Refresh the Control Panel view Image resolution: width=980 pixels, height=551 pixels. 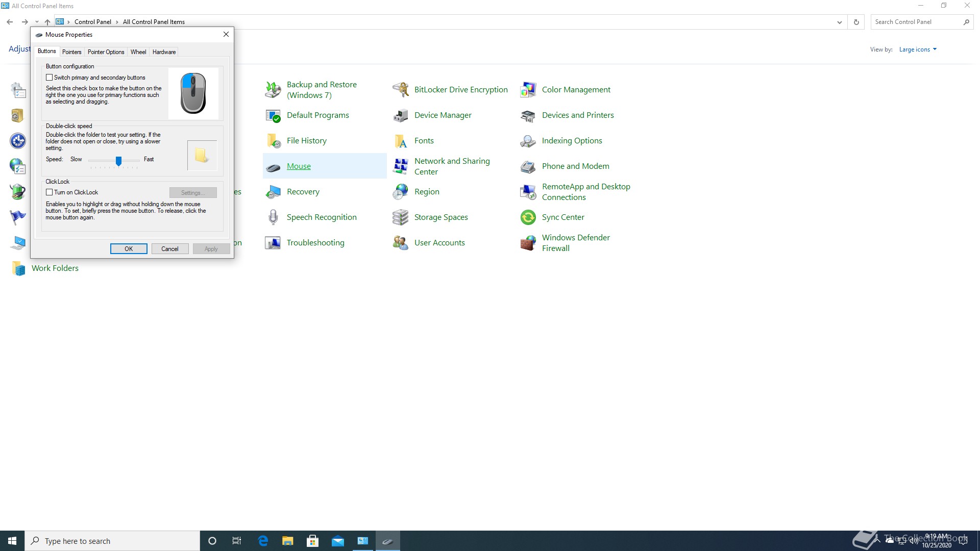(856, 22)
